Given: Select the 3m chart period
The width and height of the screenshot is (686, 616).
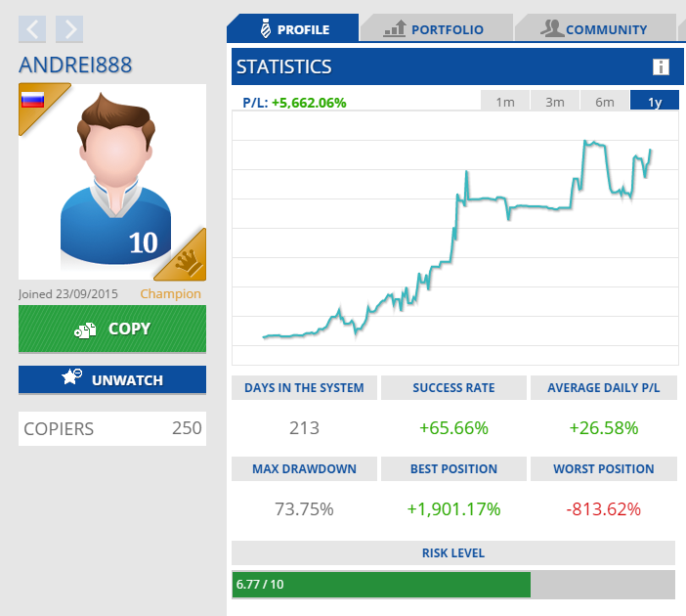Looking at the screenshot, I should [x=555, y=102].
